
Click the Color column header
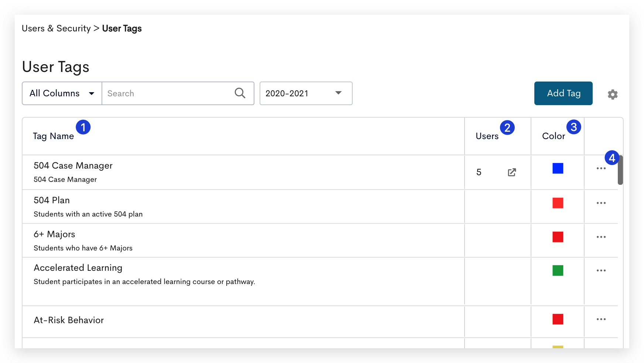click(554, 136)
